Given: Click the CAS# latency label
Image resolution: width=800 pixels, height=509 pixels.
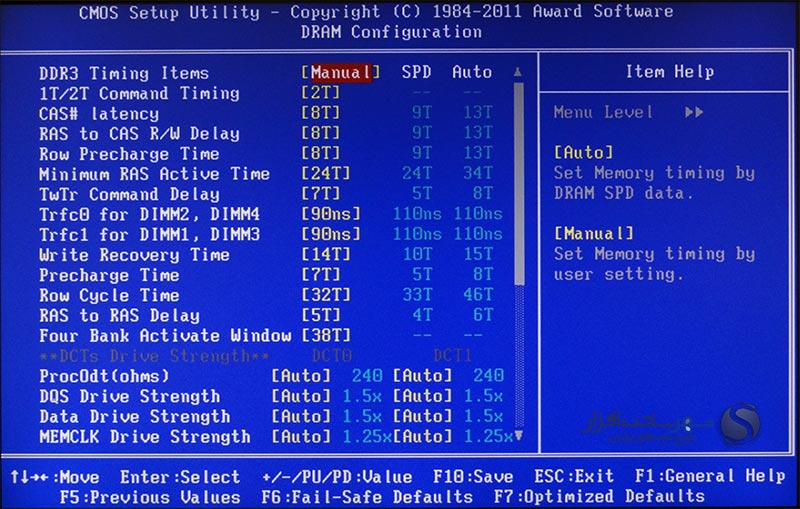Looking at the screenshot, I should (98, 113).
